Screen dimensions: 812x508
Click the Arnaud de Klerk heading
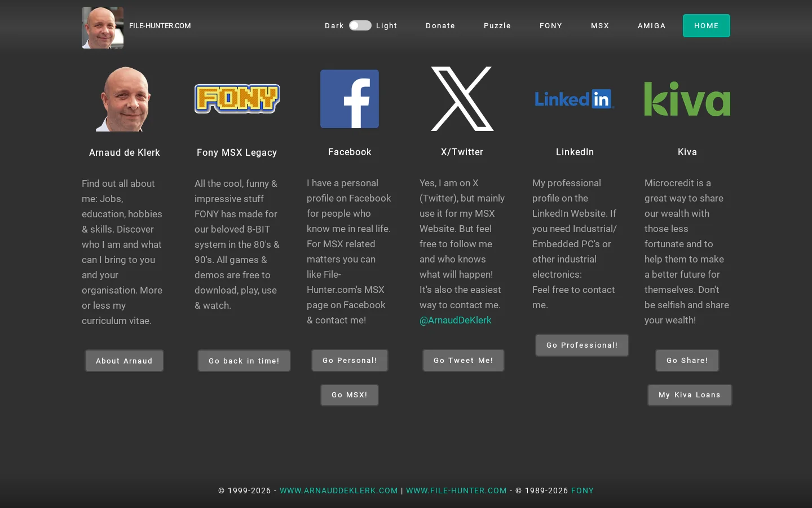pyautogui.click(x=125, y=152)
